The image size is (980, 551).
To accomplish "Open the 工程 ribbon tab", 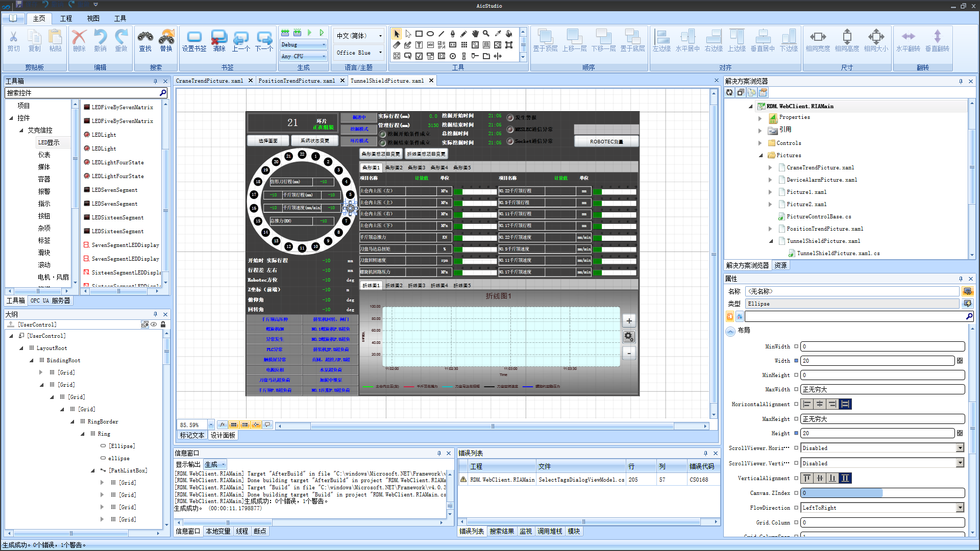I will click(x=66, y=18).
